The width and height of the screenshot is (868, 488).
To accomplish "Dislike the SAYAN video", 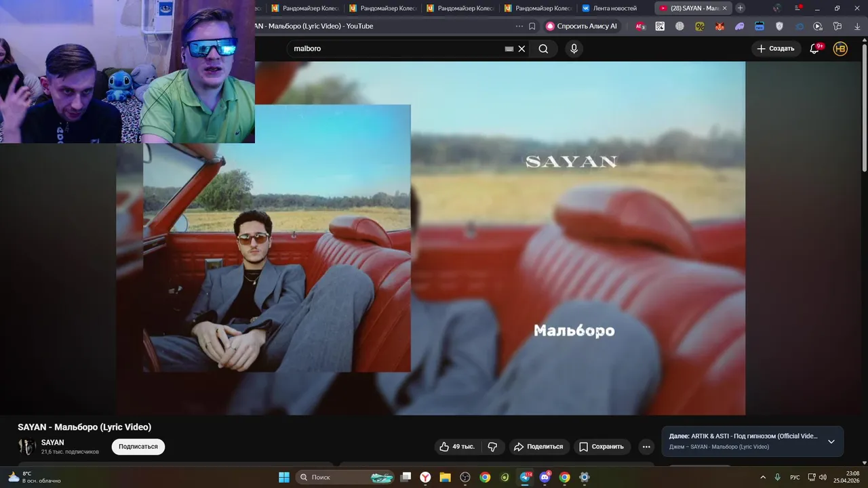I will click(x=492, y=447).
